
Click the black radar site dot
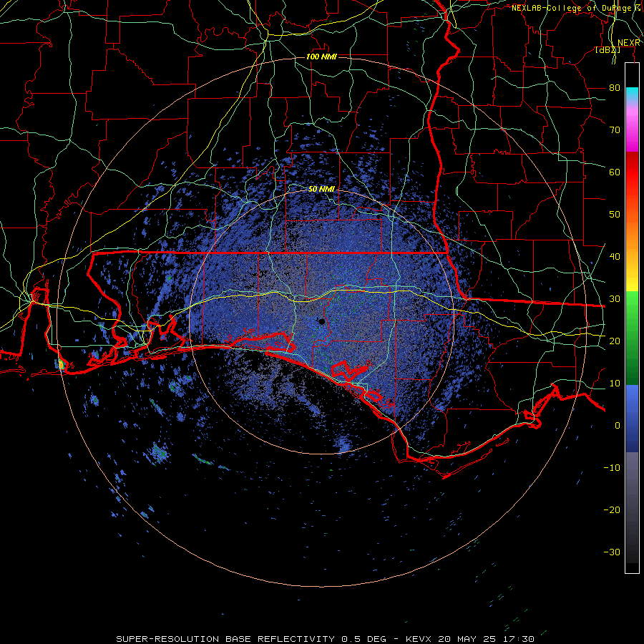click(x=322, y=321)
